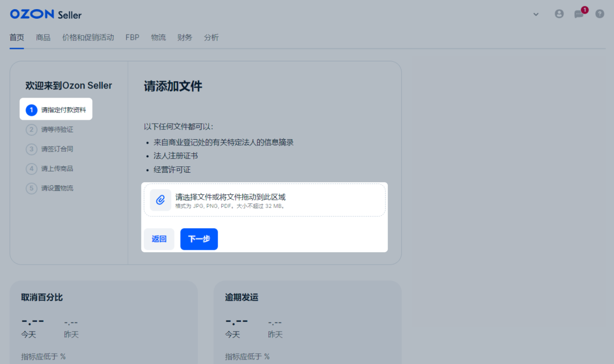
Task: Open the 价格和促销活动 tab
Action: pos(88,37)
